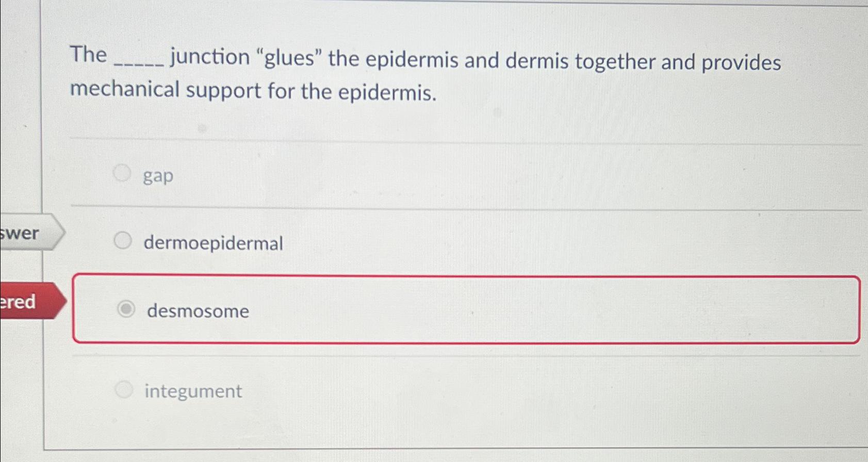Click the row containing the integument choice
Viewport: 868px width, 462px height.
[x=413, y=390]
